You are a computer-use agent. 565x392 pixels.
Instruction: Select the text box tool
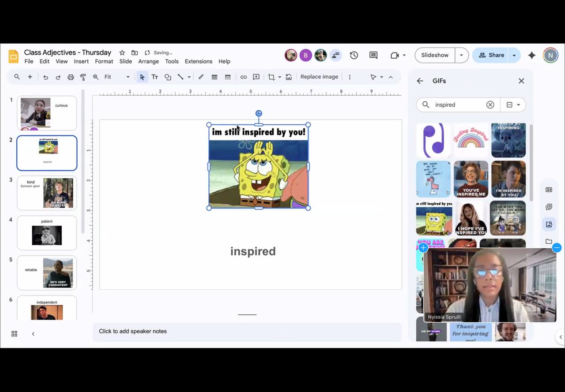pyautogui.click(x=155, y=77)
